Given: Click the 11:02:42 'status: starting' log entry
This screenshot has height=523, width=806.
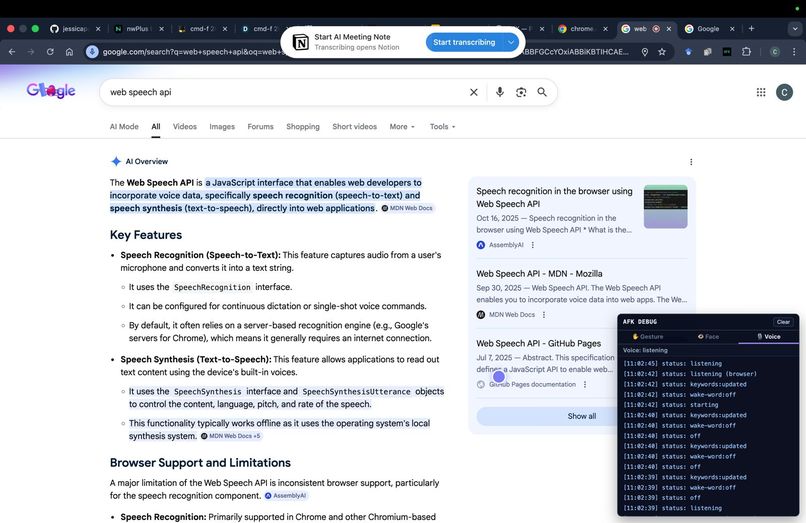Looking at the screenshot, I should 671,405.
